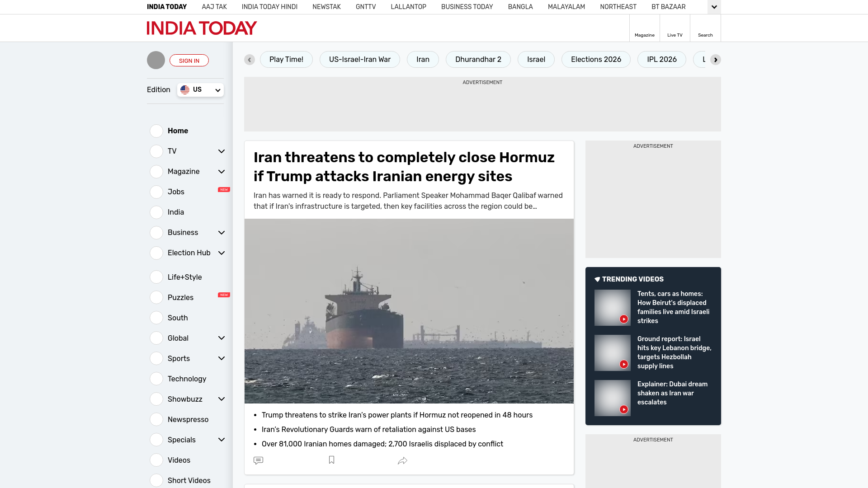868x488 pixels.
Task: Open the Technology sidebar item
Action: 187,379
